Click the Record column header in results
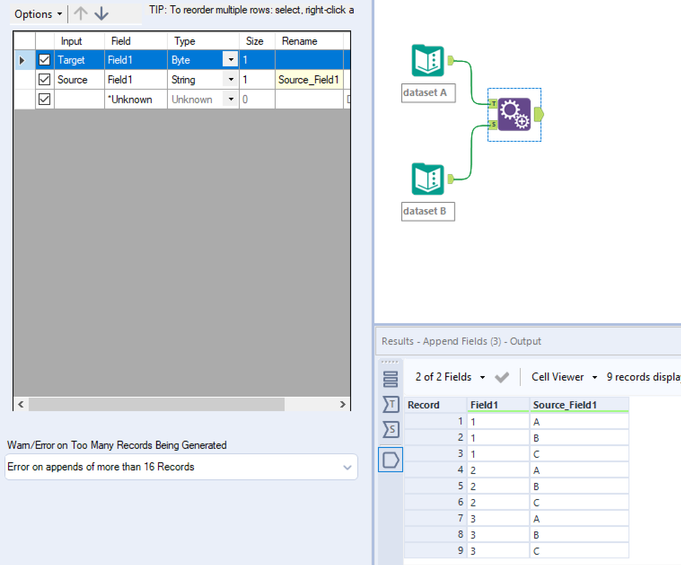 (436, 405)
